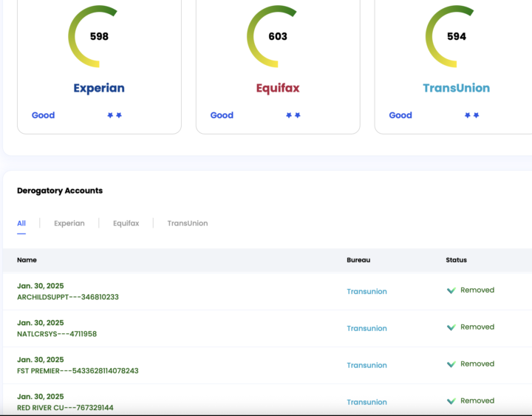Click the Status column header

coord(456,260)
